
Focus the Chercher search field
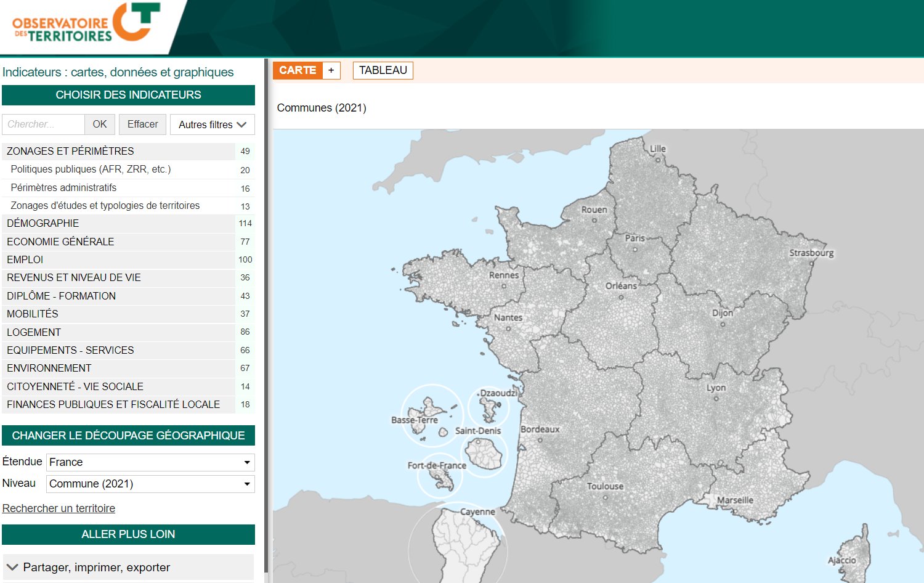43,124
